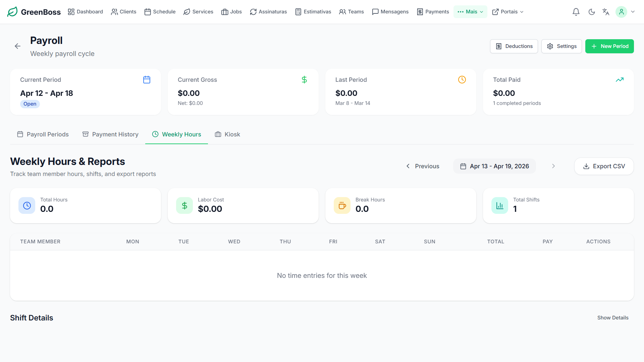Viewport: 644px width, 362px height.
Task: Click the Shift Details heading
Action: point(32,318)
